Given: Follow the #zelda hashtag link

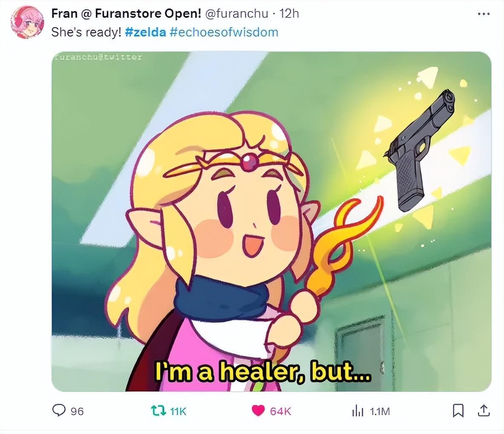Looking at the screenshot, I should (145, 32).
